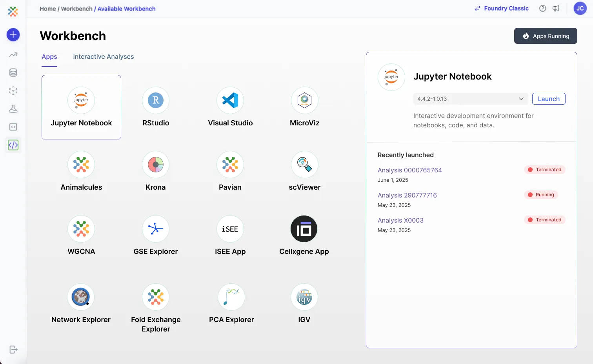
Task: Open Analysis 0000765764 link
Action: click(x=410, y=170)
